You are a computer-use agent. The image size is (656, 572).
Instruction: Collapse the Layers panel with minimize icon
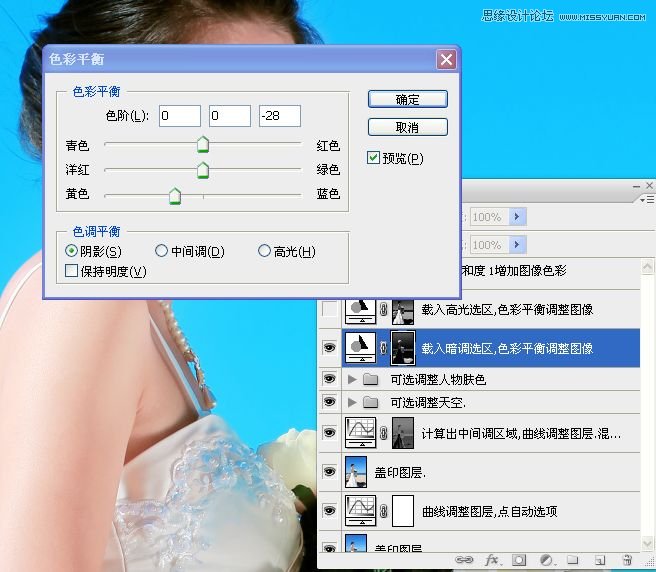pos(637,186)
